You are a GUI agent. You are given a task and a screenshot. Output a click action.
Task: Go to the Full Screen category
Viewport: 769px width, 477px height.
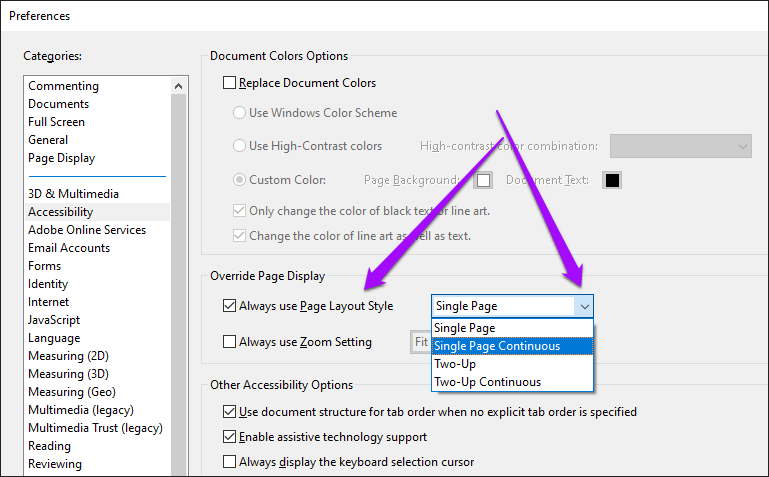point(57,122)
